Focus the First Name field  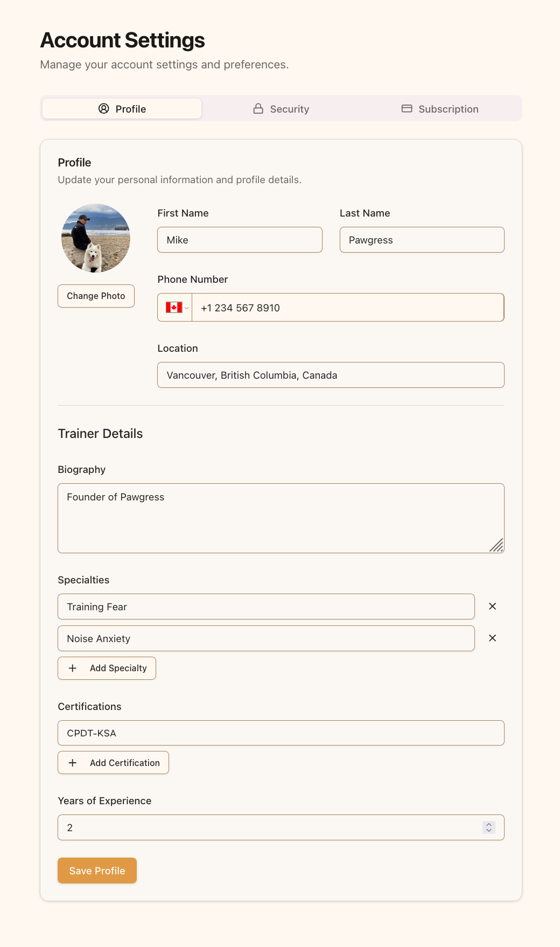tap(240, 240)
